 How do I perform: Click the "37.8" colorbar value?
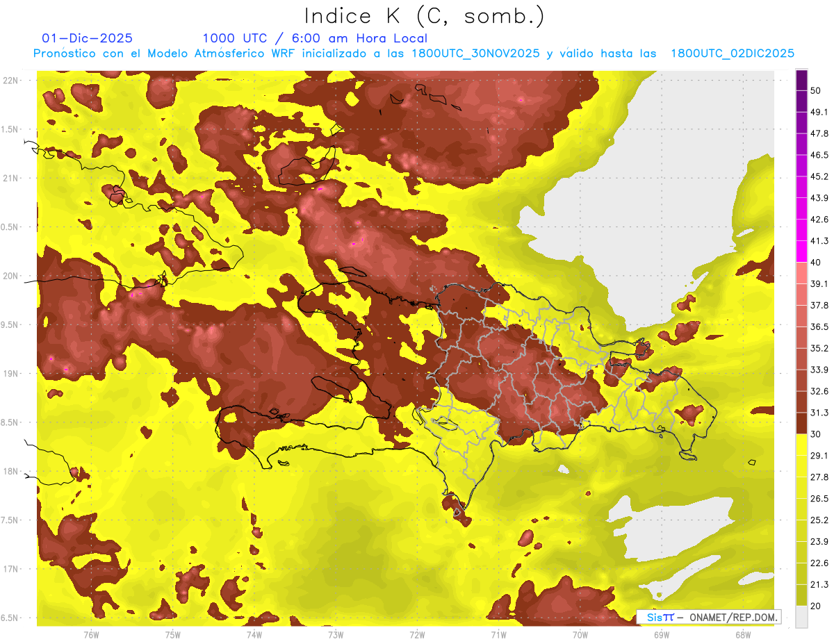[x=819, y=305]
